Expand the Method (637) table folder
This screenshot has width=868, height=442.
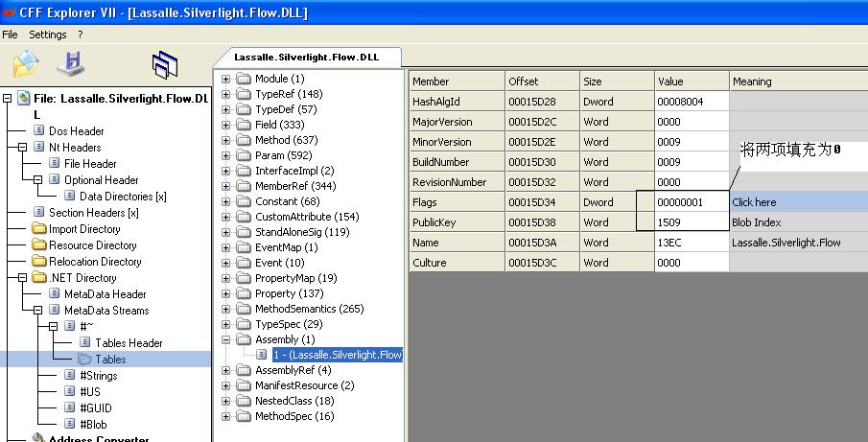click(x=225, y=140)
